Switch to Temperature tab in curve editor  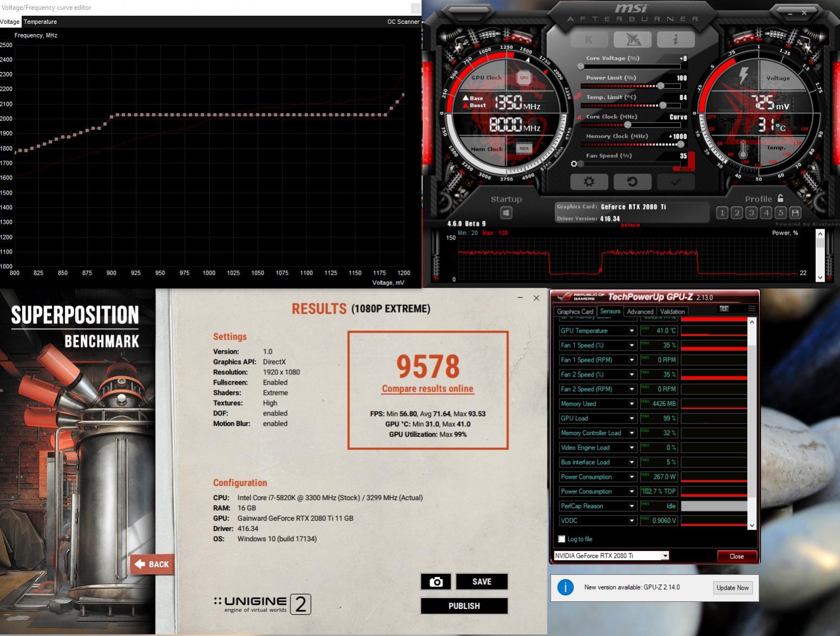(x=40, y=22)
